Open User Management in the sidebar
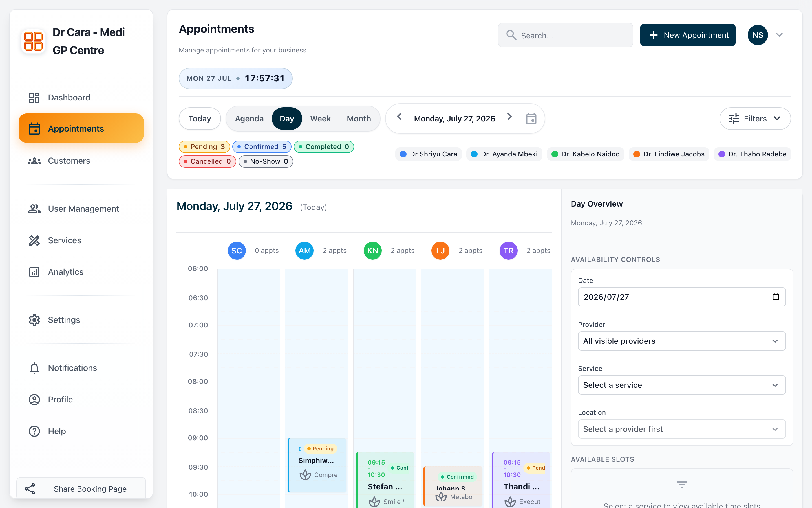This screenshot has width=812, height=508. (x=81, y=209)
